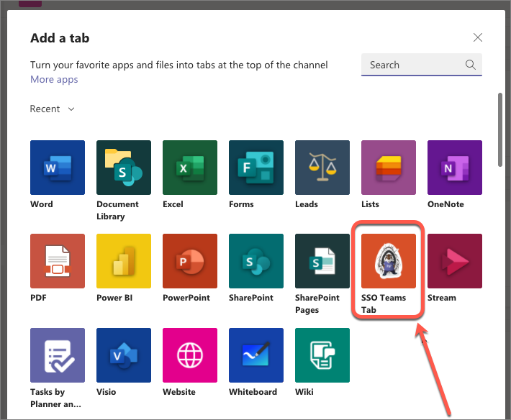511x420 pixels.
Task: Add the OneNote app tab
Action: click(x=455, y=168)
